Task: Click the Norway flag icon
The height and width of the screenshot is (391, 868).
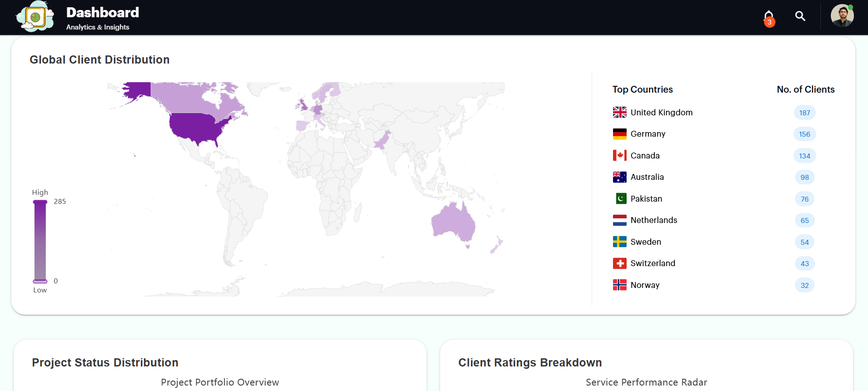Action: pyautogui.click(x=619, y=285)
